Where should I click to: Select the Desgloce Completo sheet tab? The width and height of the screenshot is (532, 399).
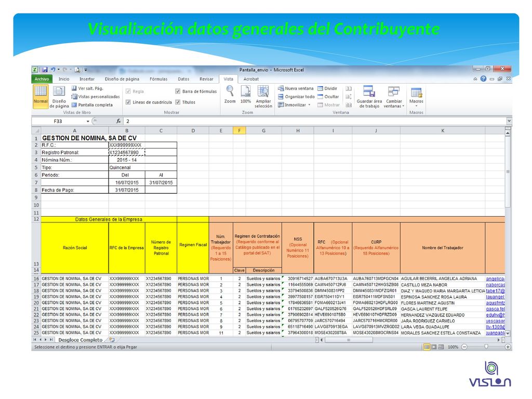(81, 340)
